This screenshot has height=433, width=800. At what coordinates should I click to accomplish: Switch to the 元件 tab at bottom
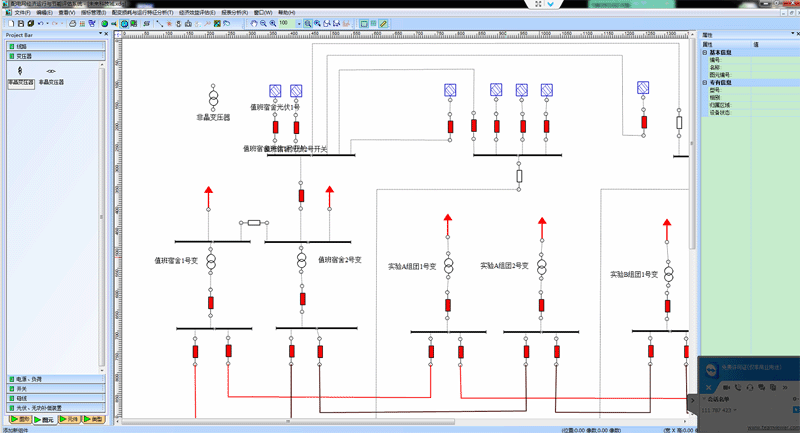click(67, 419)
